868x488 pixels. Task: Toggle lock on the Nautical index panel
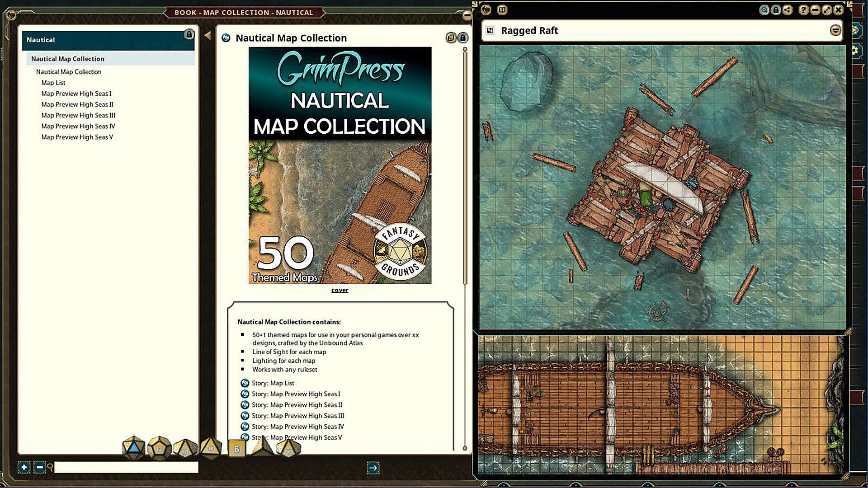click(x=189, y=34)
